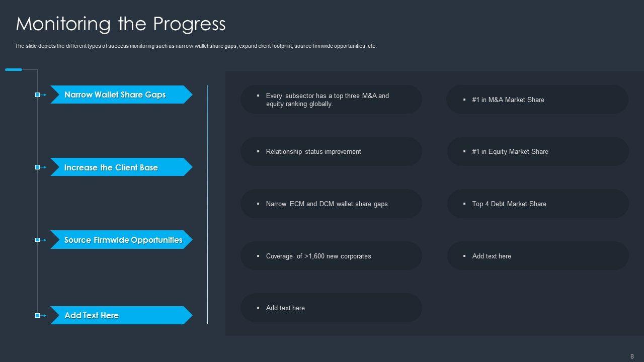Select the Relationship status improvement pill

pos(331,151)
